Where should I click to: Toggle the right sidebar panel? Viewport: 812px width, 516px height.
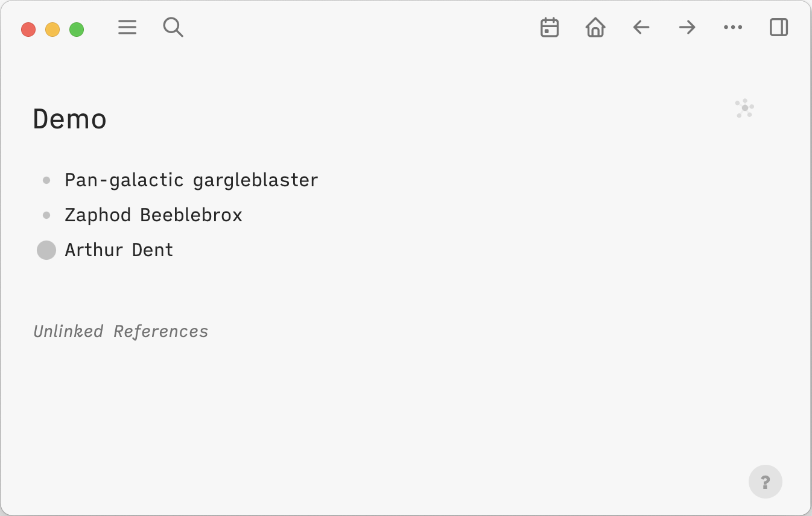pyautogui.click(x=778, y=27)
